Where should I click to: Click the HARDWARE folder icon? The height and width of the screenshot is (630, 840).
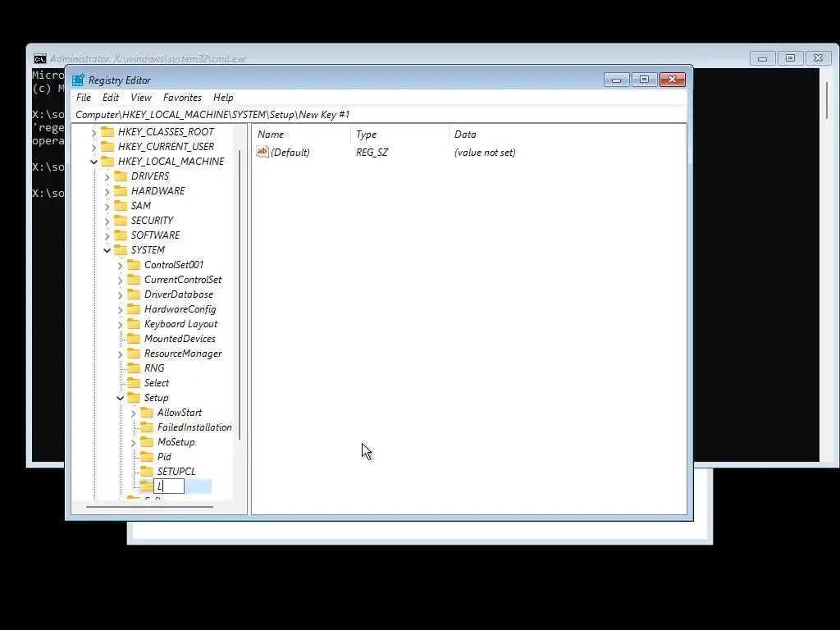121,190
